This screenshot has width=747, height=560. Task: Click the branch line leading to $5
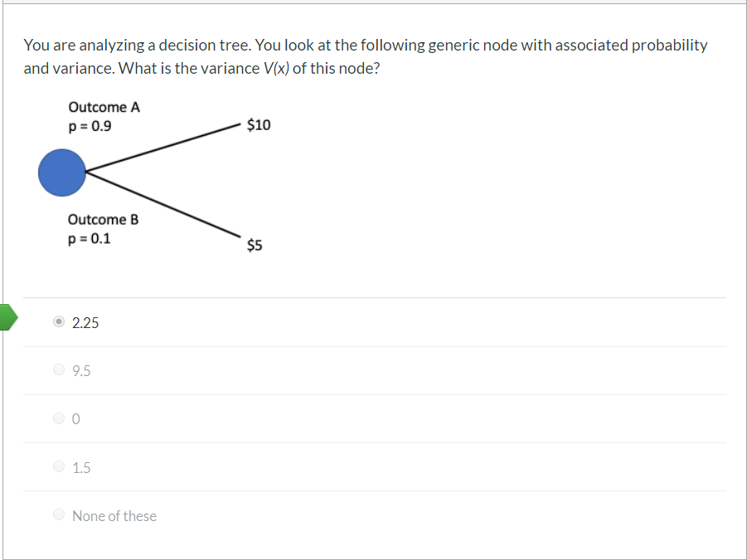166,206
